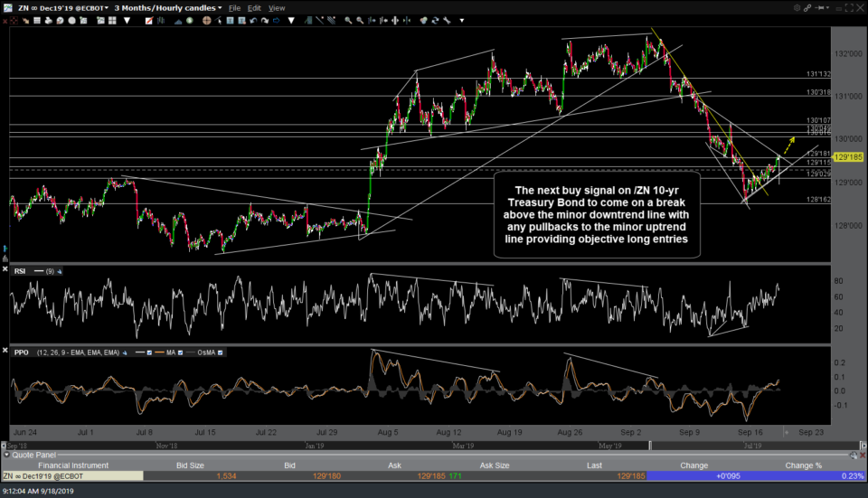Click the Bid Size column header

click(190, 465)
